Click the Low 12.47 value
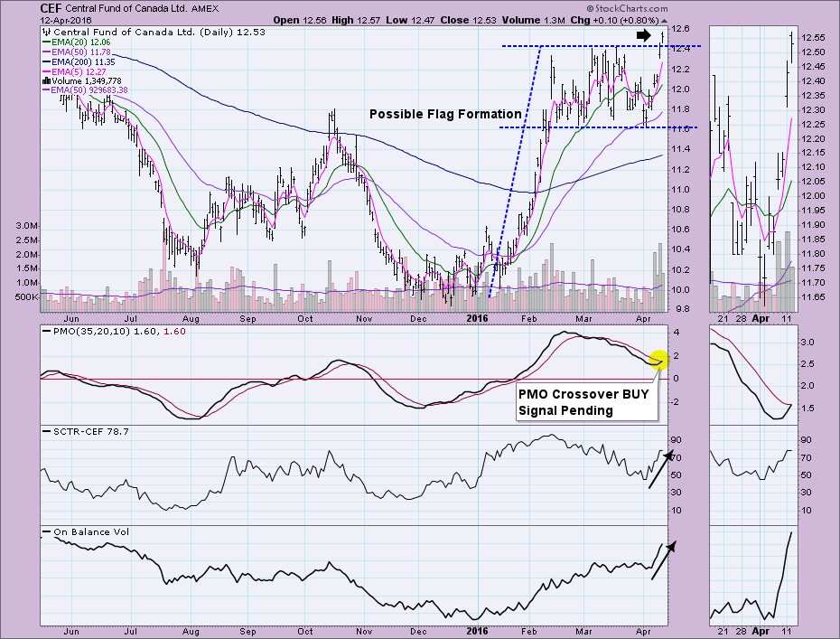The width and height of the screenshot is (840, 639). (x=410, y=21)
